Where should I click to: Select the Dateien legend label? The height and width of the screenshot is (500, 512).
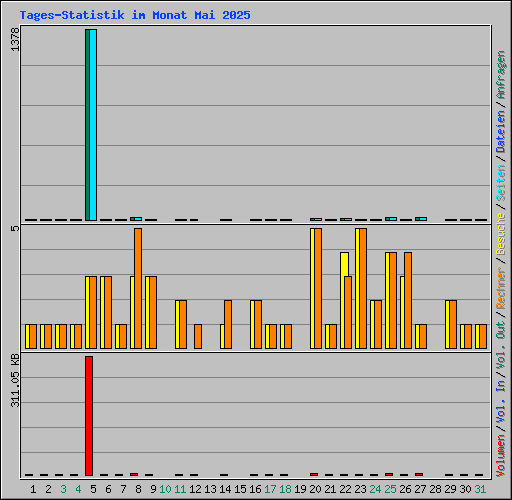[x=501, y=132]
